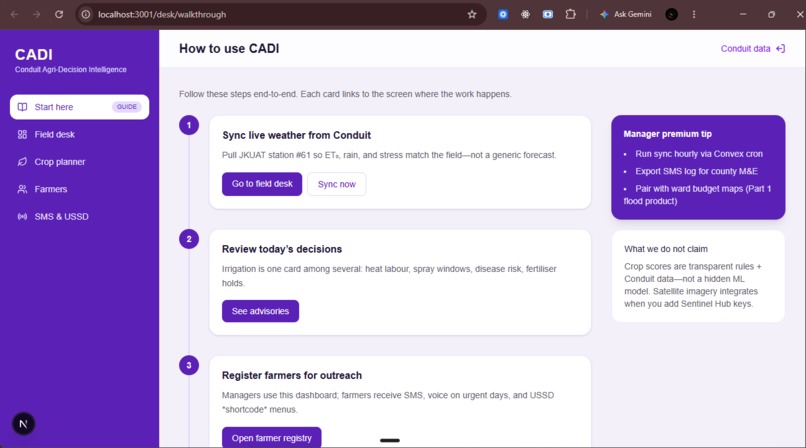This screenshot has height=448, width=806.
Task: Open Field desk in sidebar
Action: 79,135
